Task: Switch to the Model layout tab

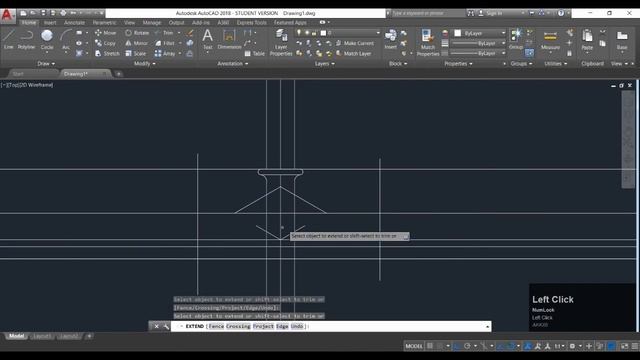Action: (x=16, y=336)
